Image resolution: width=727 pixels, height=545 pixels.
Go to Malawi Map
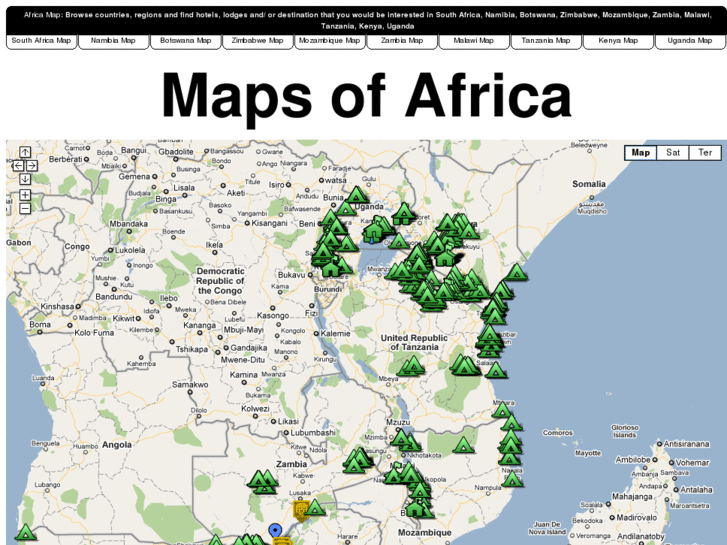pyautogui.click(x=473, y=41)
